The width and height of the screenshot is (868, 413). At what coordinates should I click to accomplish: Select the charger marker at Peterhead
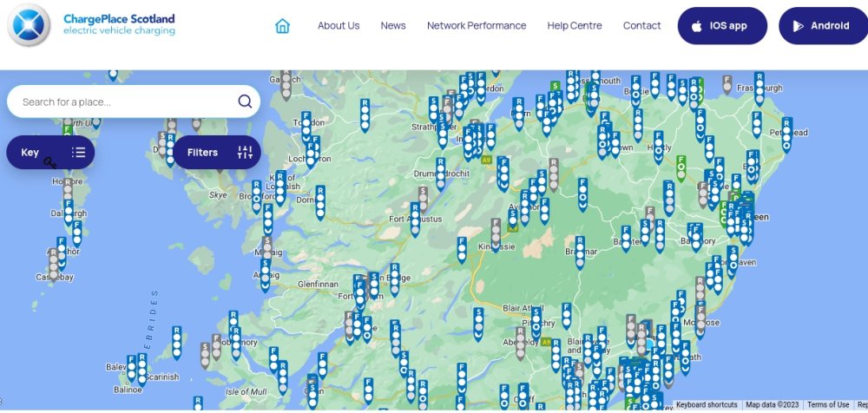786,134
